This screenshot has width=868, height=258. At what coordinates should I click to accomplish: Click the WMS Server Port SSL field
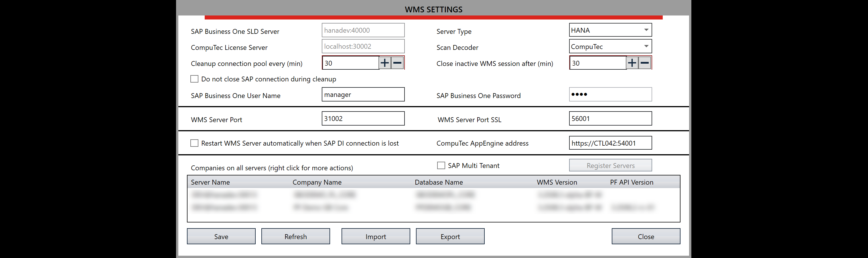pyautogui.click(x=610, y=118)
